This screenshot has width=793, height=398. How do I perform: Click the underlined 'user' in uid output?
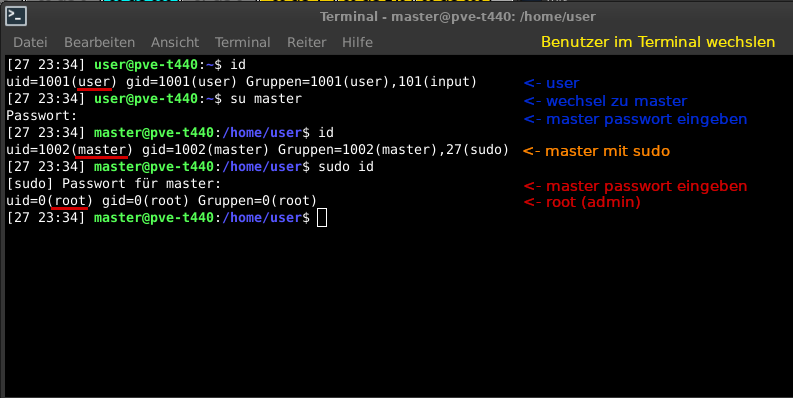pyautogui.click(x=94, y=82)
